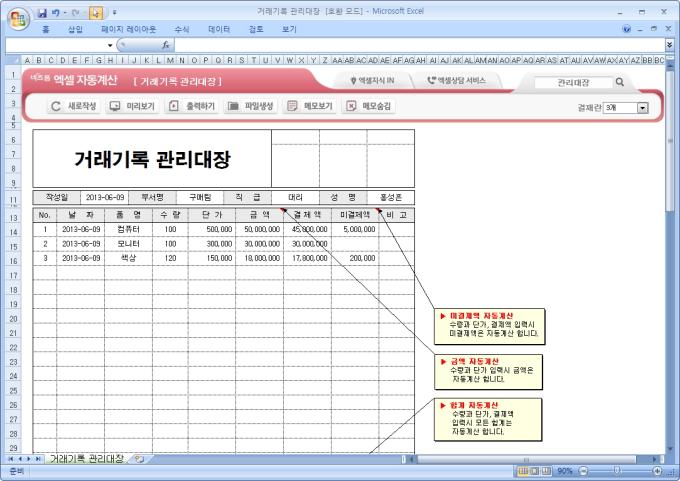The width and height of the screenshot is (680, 481).
Task: Expand the formula bar
Action: coord(670,45)
